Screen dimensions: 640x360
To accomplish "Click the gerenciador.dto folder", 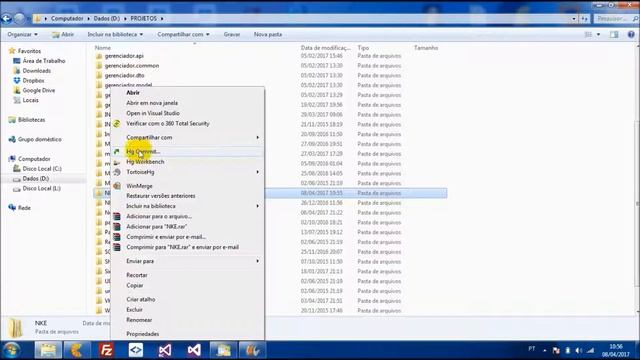I will tap(124, 75).
